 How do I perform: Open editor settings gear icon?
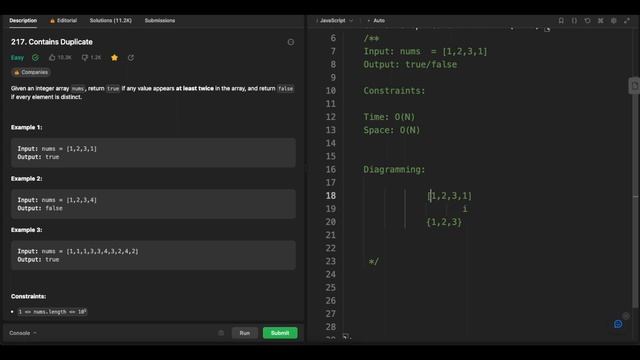(613, 20)
